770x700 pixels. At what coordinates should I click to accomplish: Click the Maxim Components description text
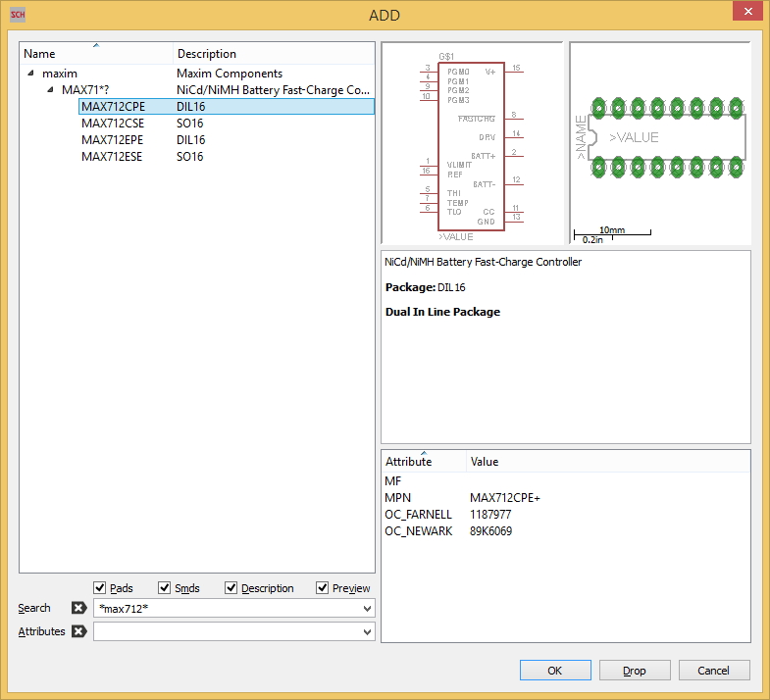click(230, 74)
